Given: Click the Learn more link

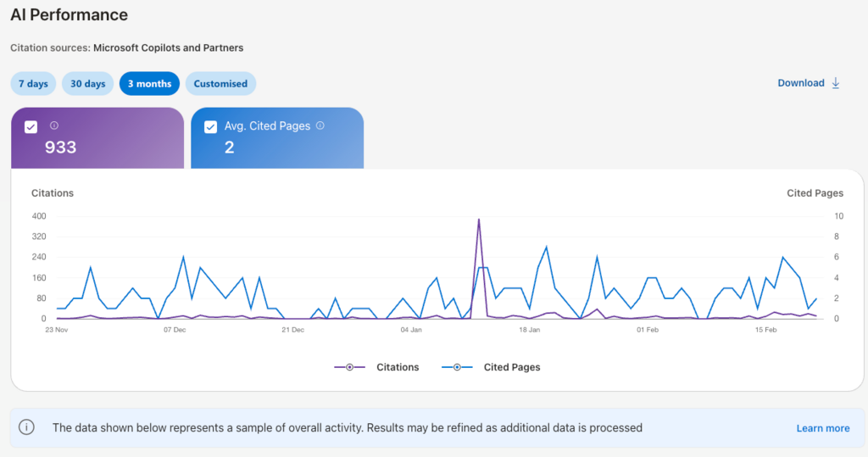Looking at the screenshot, I should [x=822, y=428].
